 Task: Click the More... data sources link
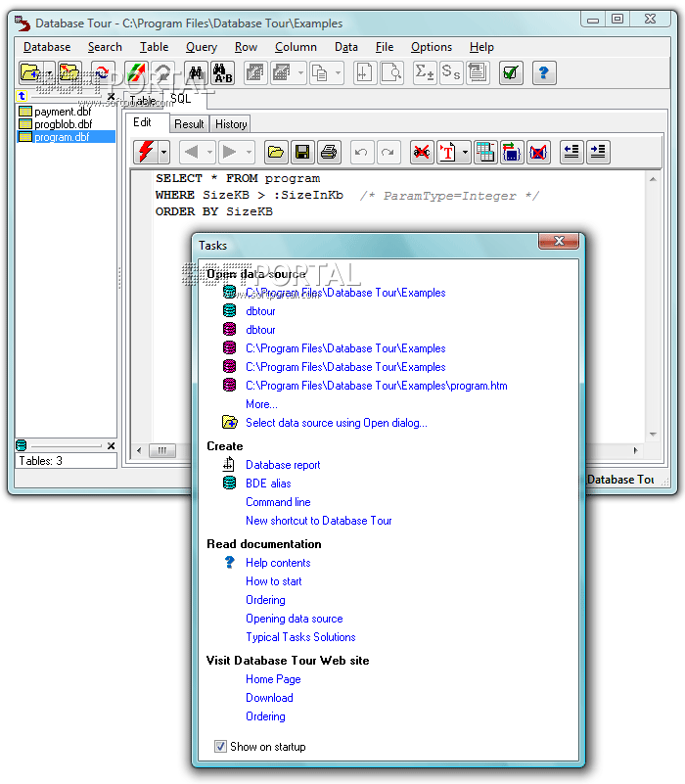point(261,404)
